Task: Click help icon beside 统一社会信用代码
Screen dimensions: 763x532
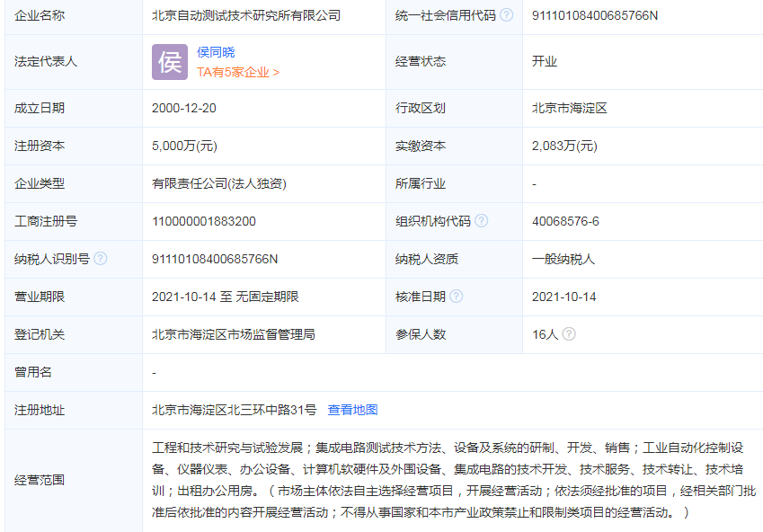Action: pyautogui.click(x=506, y=15)
